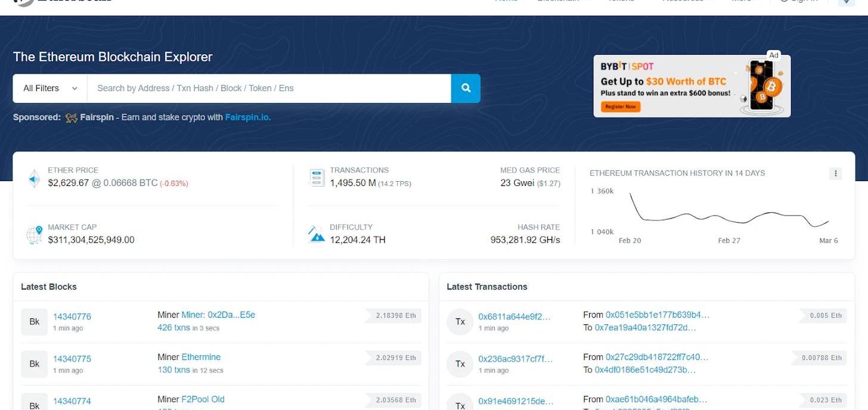Image resolution: width=868 pixels, height=410 pixels.
Task: Open the Ethermine miner link
Action: [201, 357]
